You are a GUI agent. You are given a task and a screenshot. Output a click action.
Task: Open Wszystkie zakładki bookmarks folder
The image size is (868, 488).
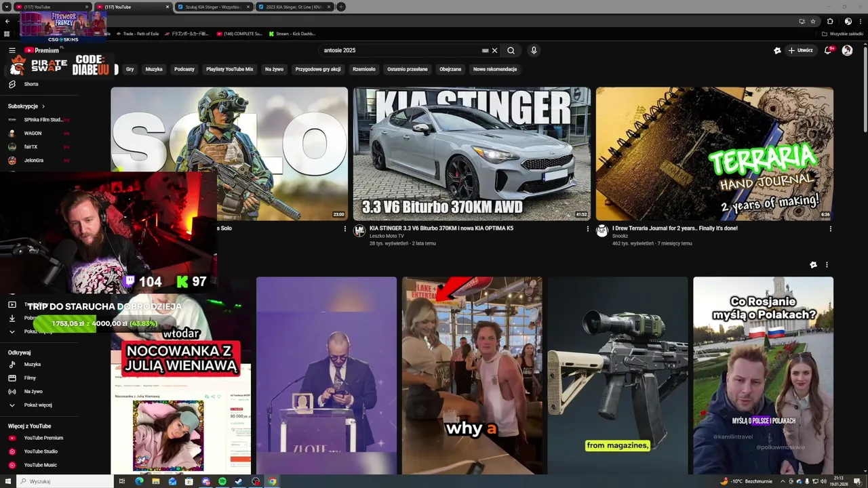(843, 33)
